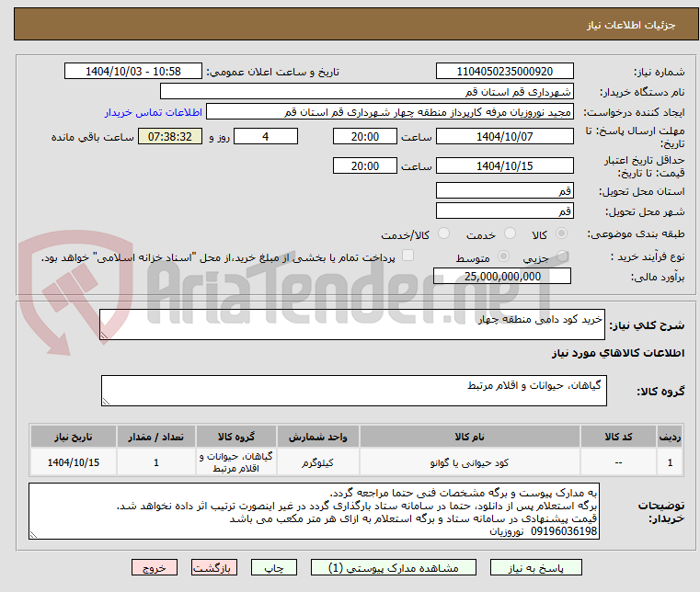Click the چاپ print button
Viewport: 700px width, 592px height.
[x=274, y=567]
